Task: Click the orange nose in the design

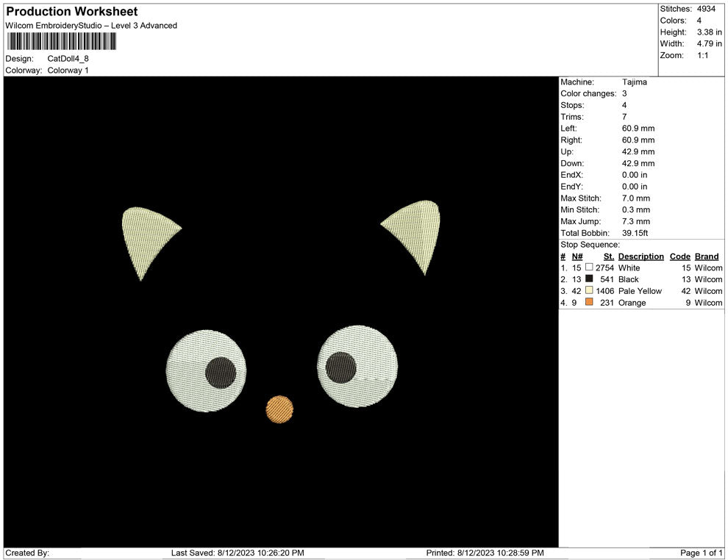Action: tap(279, 409)
